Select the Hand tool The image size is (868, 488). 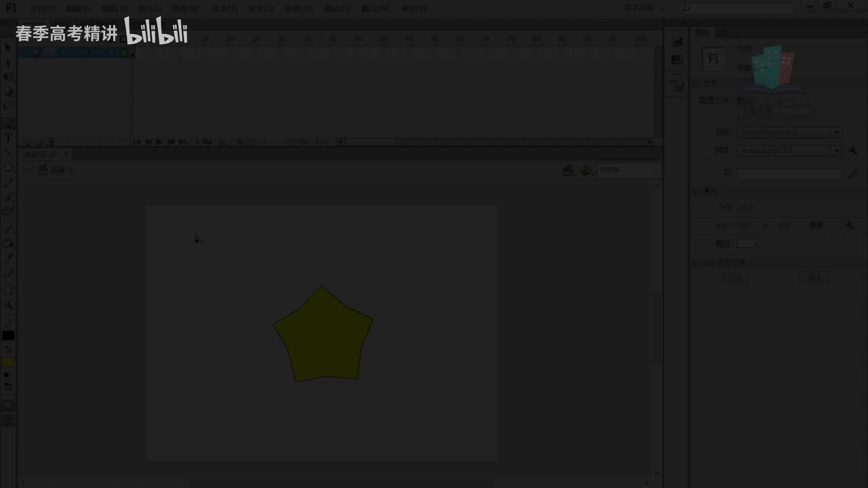coord(8,290)
